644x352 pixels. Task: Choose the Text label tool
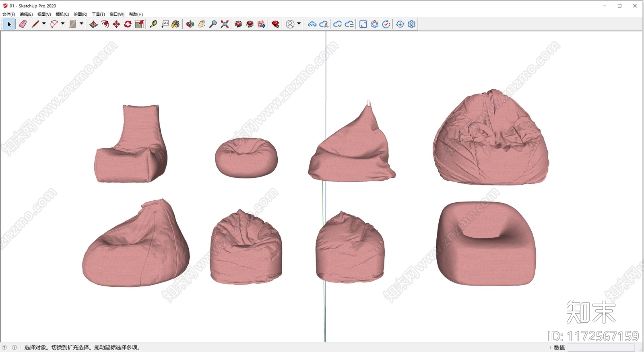point(165,24)
